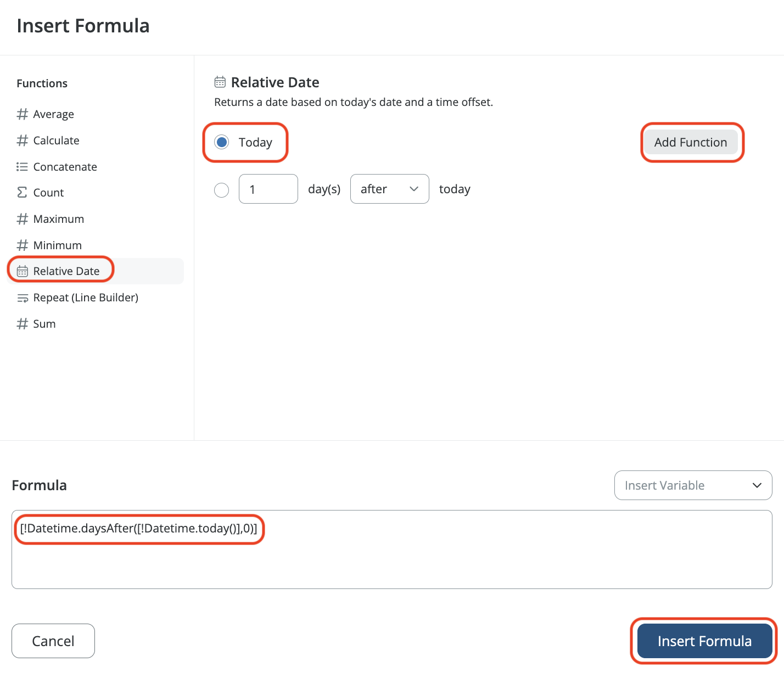This screenshot has width=784, height=673.
Task: Click the hash icon beside Average
Action: coord(23,114)
